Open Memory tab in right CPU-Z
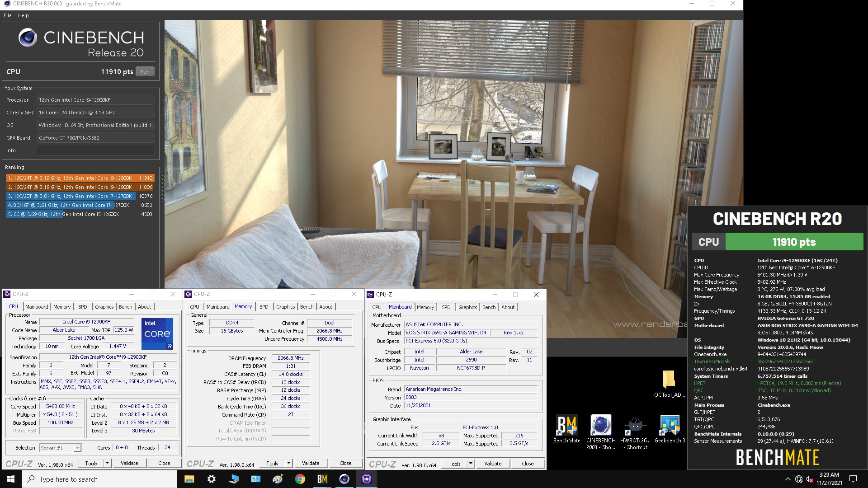 click(425, 307)
